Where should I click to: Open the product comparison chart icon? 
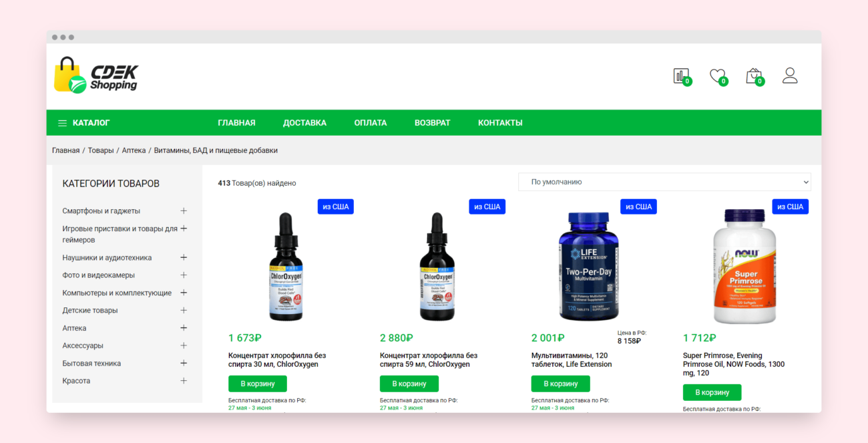[681, 76]
